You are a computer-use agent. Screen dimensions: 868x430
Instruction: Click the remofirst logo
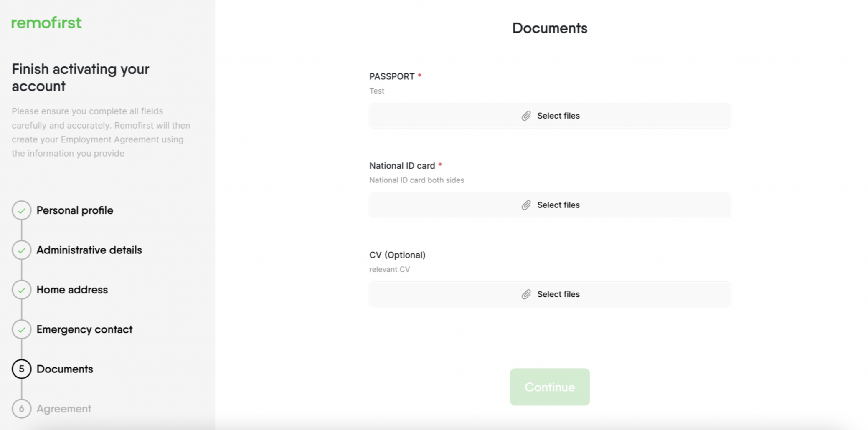pyautogui.click(x=46, y=23)
